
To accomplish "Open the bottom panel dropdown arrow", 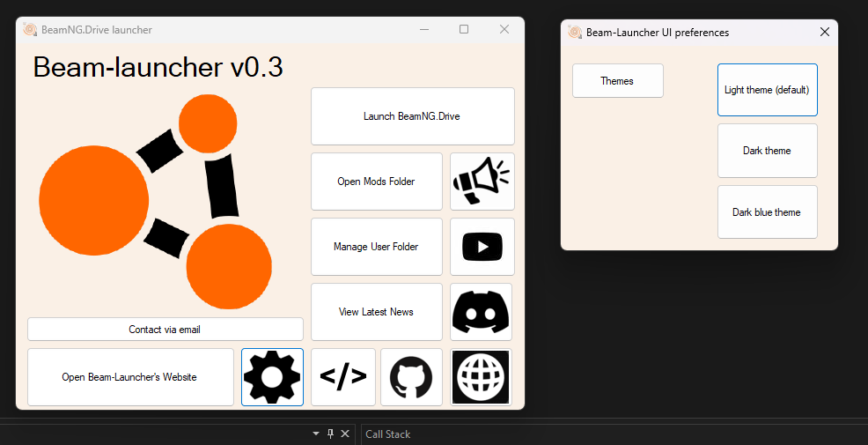I will click(x=316, y=434).
